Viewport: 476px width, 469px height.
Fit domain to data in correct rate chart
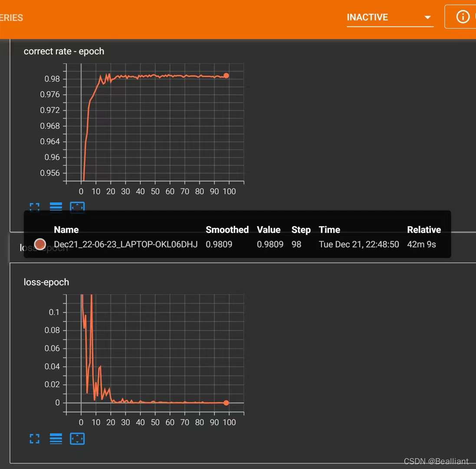[x=77, y=207]
